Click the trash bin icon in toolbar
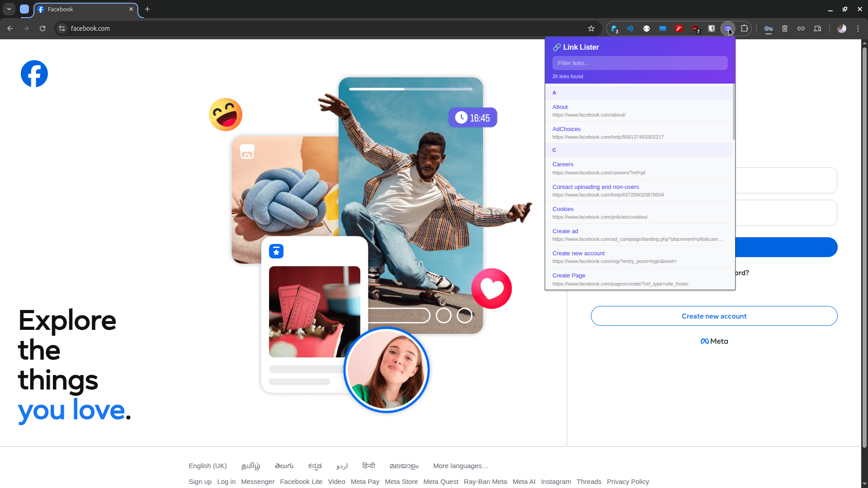 [784, 28]
